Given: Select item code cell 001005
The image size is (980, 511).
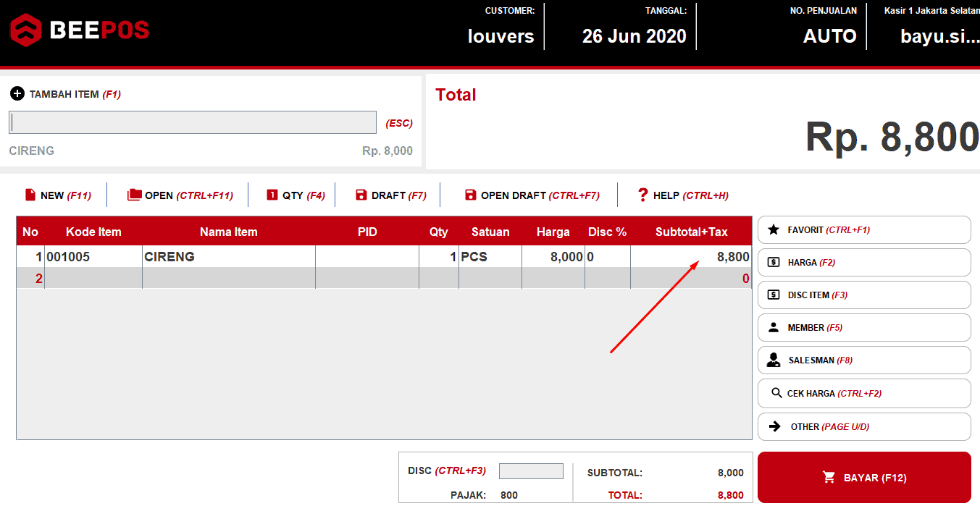Looking at the screenshot, I should pyautogui.click(x=93, y=256).
